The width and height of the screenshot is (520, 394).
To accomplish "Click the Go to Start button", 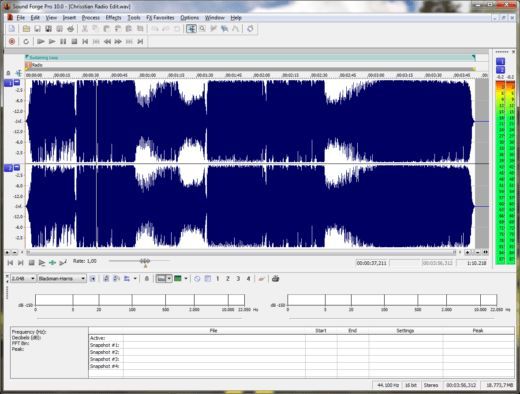I will click(x=85, y=42).
